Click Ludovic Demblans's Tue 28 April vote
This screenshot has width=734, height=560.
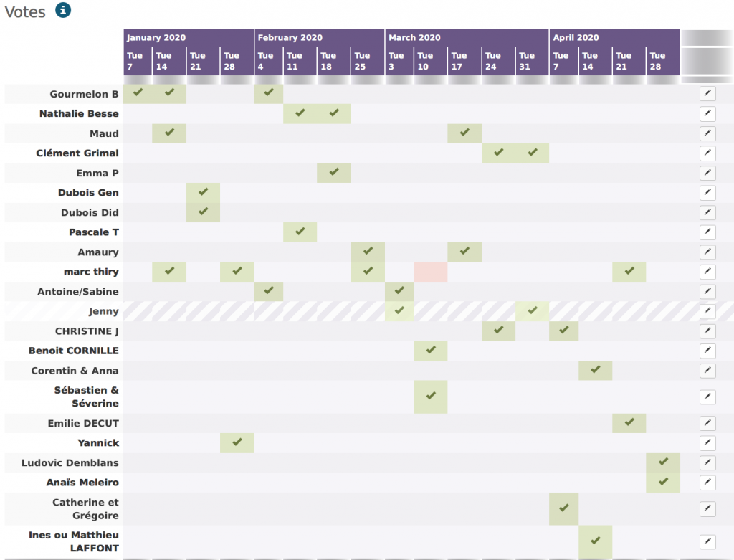tap(663, 462)
